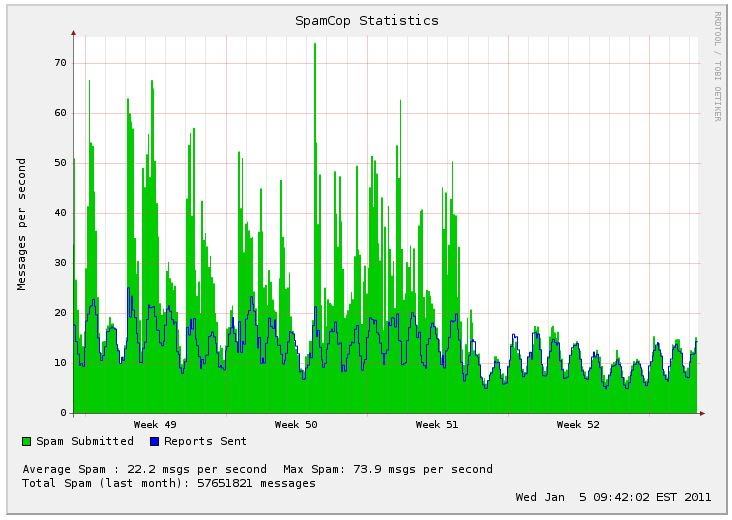The width and height of the screenshot is (732, 520).
Task: Click the 60 value on y-axis
Action: pos(61,113)
